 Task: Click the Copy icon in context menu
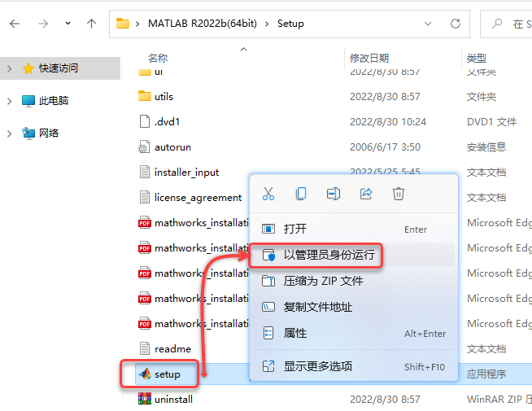[301, 194]
